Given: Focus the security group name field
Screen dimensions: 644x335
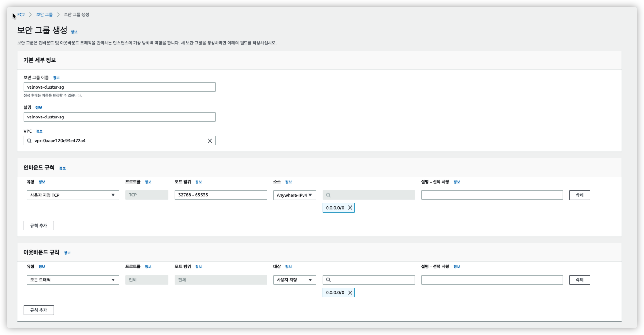Looking at the screenshot, I should 119,87.
